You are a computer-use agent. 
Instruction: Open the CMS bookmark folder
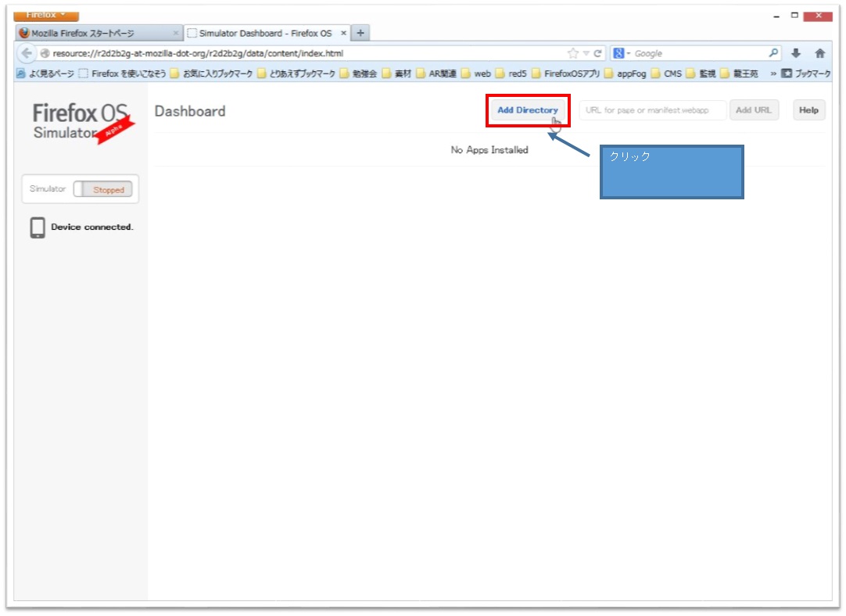pyautogui.click(x=666, y=73)
